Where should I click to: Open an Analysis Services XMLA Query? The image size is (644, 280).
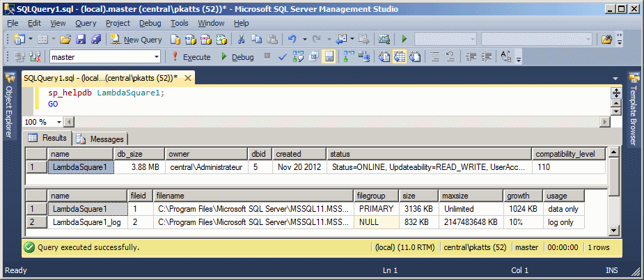coord(221,40)
